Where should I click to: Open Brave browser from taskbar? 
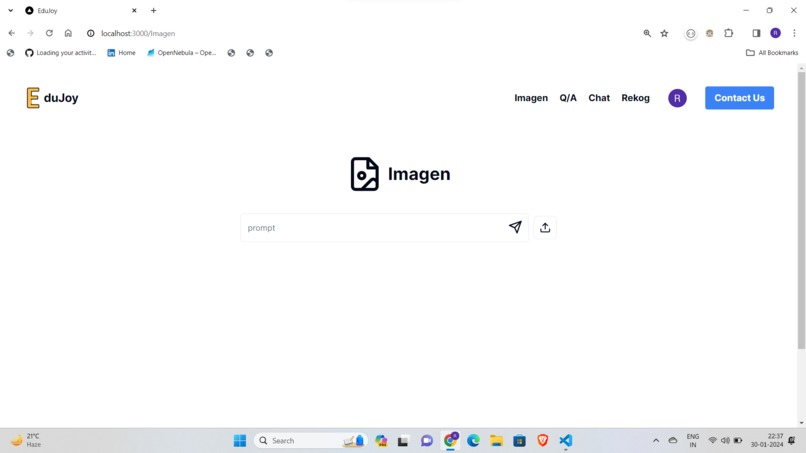(x=542, y=441)
